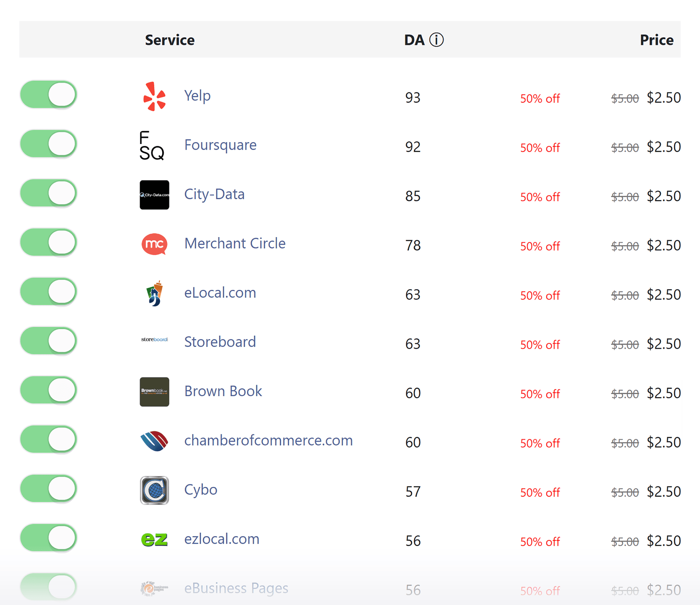Disable the ezlocal.com toggle

[48, 538]
